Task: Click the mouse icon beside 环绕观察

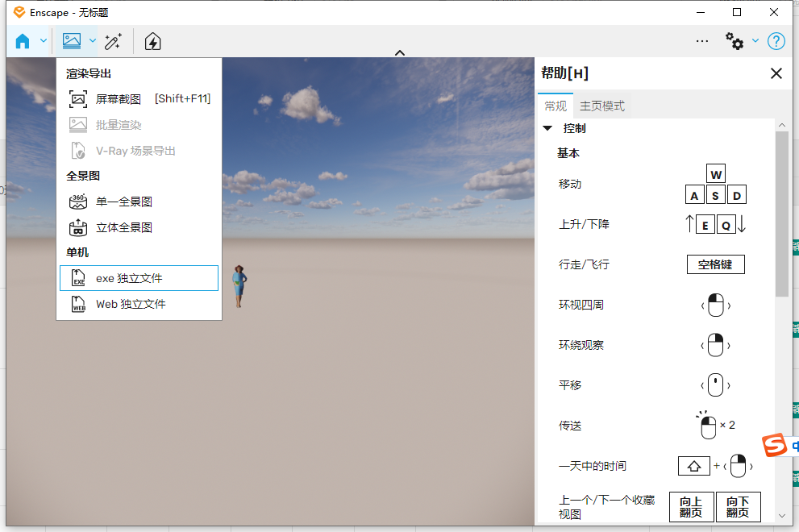Action: 716,345
